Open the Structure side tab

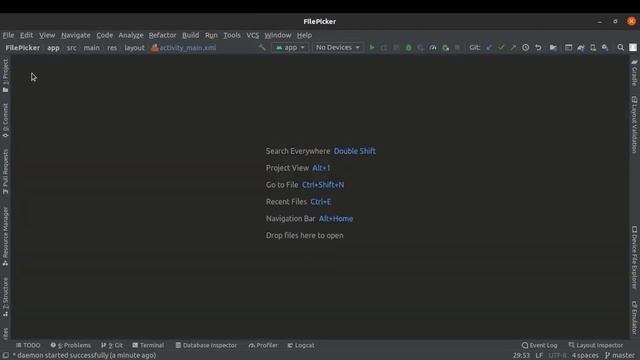[5, 297]
